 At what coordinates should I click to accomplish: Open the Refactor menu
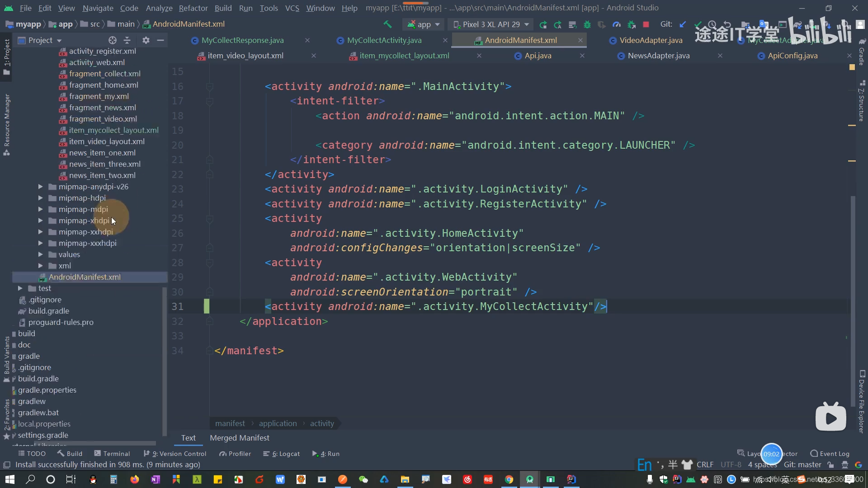click(193, 8)
